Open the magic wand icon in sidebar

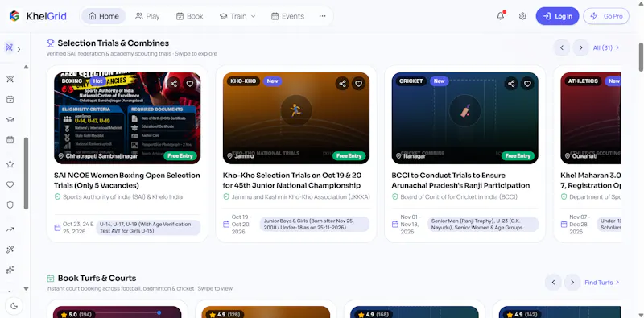10,250
